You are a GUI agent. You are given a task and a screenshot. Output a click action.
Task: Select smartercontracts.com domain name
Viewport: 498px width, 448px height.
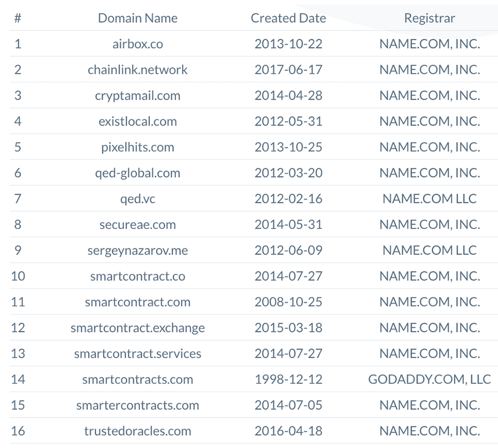[138, 405]
